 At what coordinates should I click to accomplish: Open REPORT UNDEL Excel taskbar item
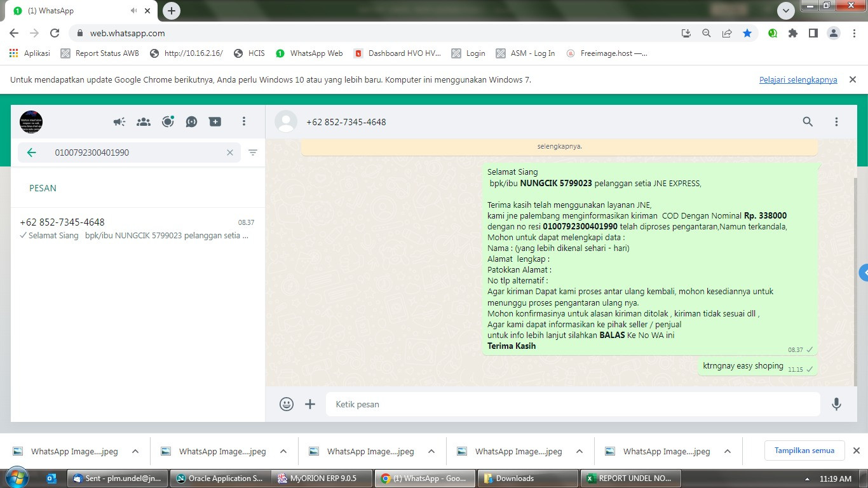tap(630, 478)
